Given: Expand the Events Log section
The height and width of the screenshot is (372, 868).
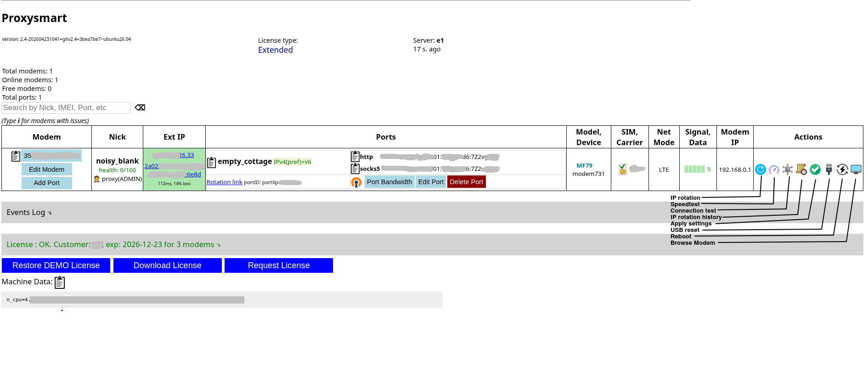Looking at the screenshot, I should tap(29, 213).
